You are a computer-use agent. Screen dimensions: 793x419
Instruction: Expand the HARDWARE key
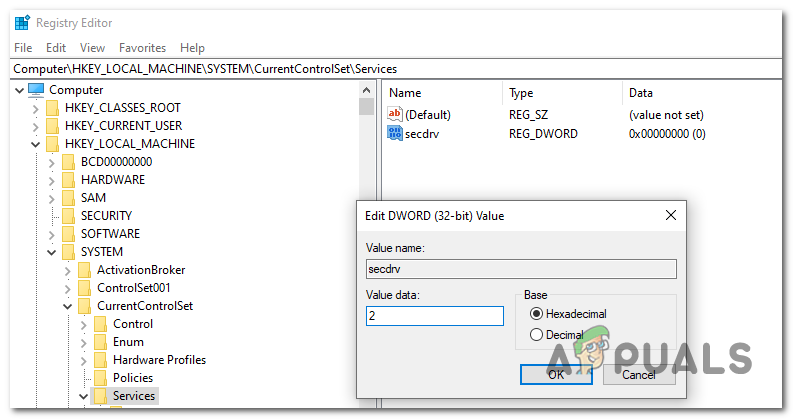52,181
